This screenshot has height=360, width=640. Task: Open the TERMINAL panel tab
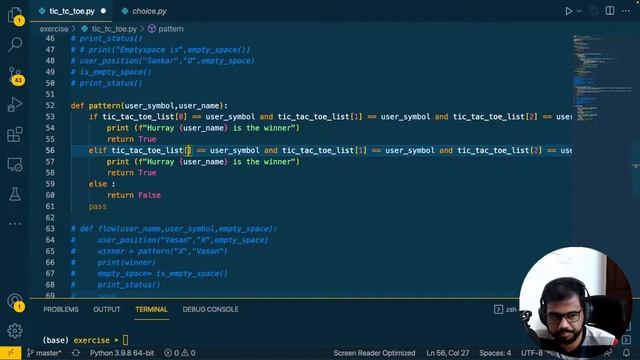(x=151, y=309)
